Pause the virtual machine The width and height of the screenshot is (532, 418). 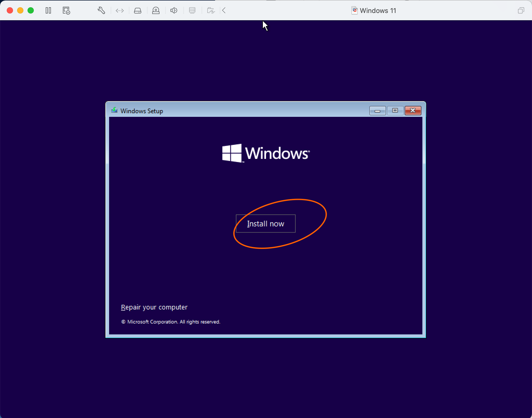[x=48, y=10]
